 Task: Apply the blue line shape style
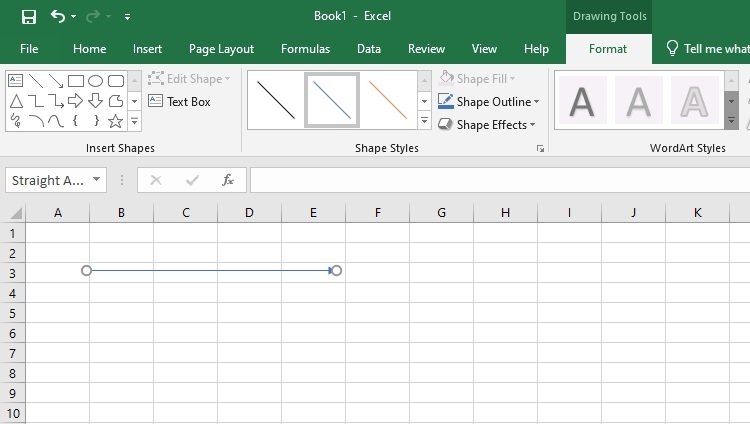[332, 100]
